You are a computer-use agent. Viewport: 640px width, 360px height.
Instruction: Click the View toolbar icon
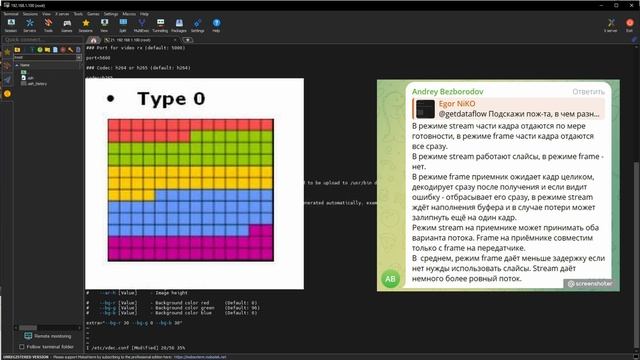click(104, 25)
